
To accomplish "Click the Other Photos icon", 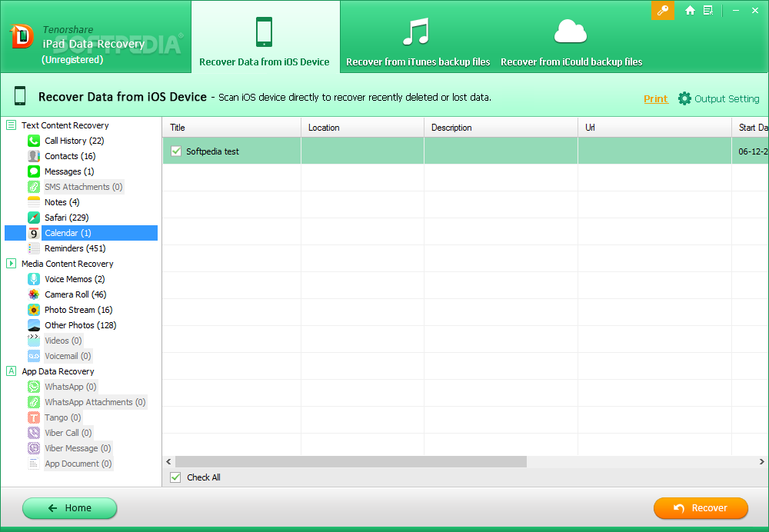I will (x=34, y=325).
